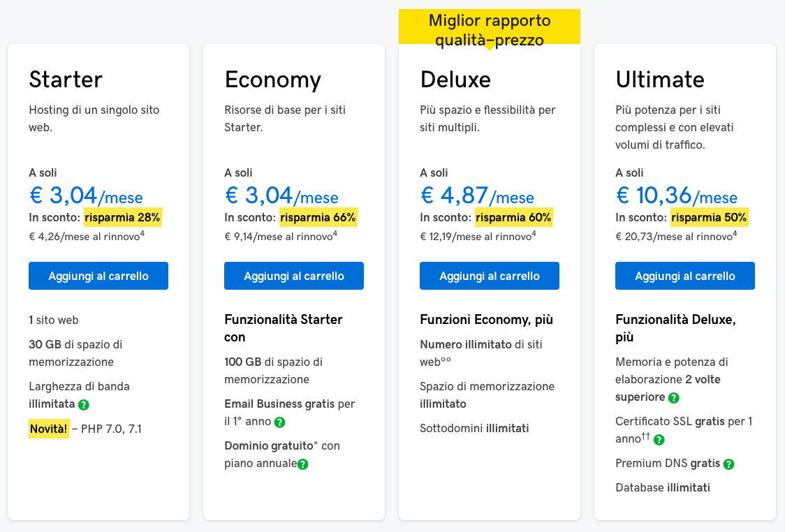Select the Ultimate plan heading

tap(660, 80)
